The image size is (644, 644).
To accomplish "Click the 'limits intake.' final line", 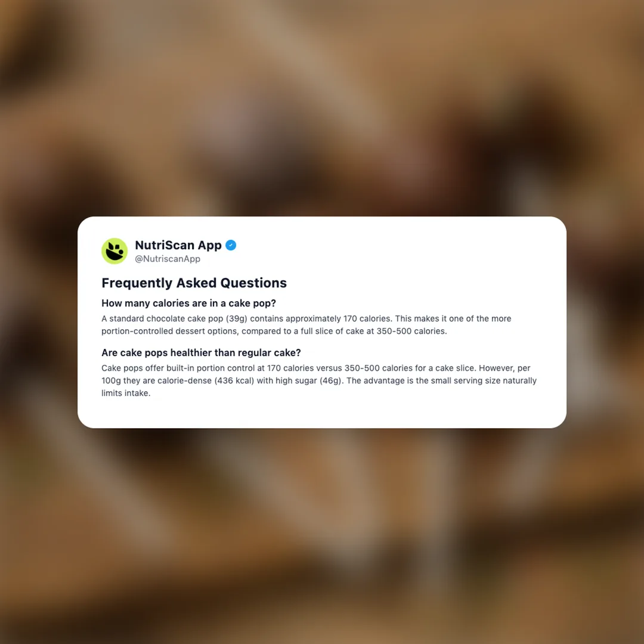I will click(x=126, y=393).
